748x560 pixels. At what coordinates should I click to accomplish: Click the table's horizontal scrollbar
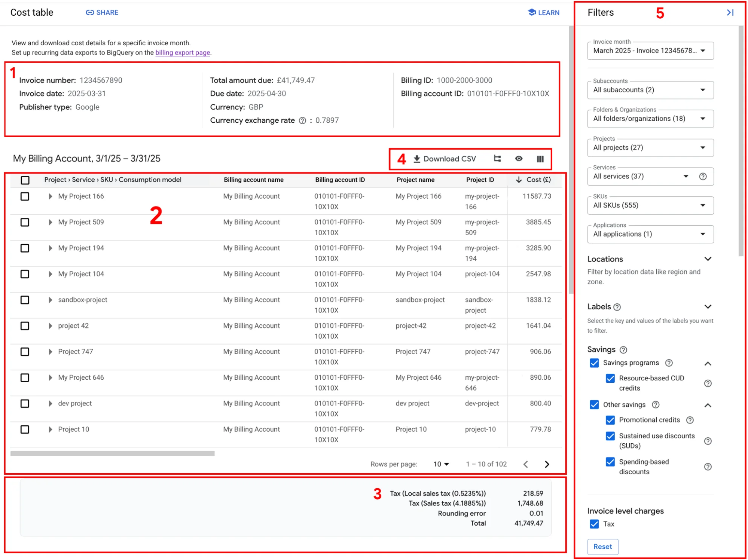tap(112, 454)
